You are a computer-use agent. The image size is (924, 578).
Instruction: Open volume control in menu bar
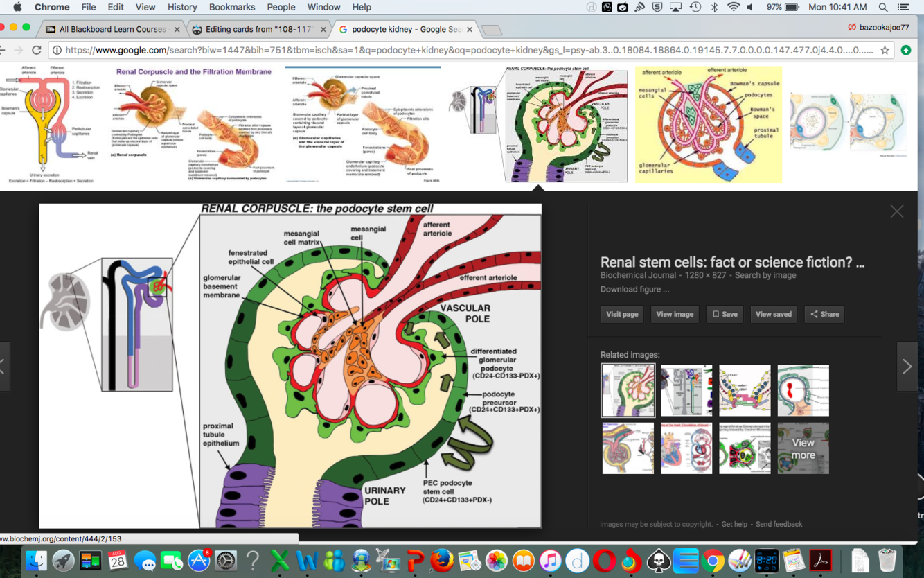tap(750, 7)
